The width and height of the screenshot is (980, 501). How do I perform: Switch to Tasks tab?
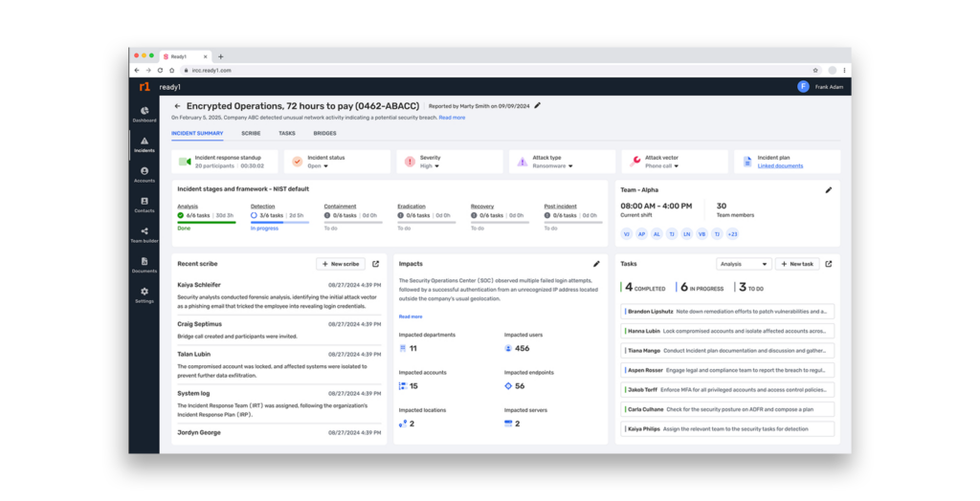coord(287,133)
